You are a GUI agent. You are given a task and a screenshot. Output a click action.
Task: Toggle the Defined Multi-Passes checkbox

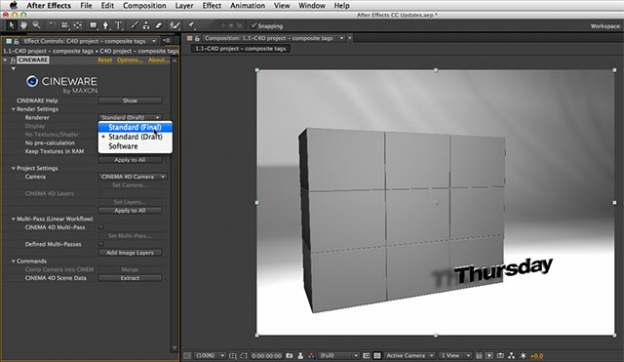coord(101,244)
